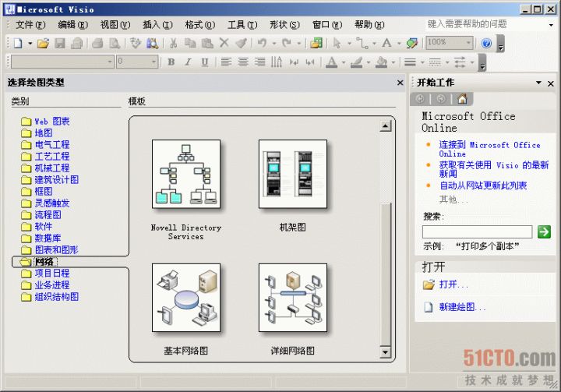Click the Open file folder icon
Viewport: 561px width, 392px height.
[43, 44]
